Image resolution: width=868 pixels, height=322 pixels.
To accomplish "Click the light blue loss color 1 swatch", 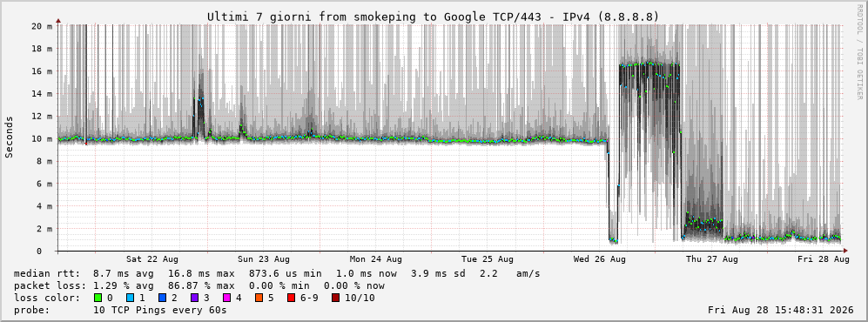I will (x=130, y=298).
